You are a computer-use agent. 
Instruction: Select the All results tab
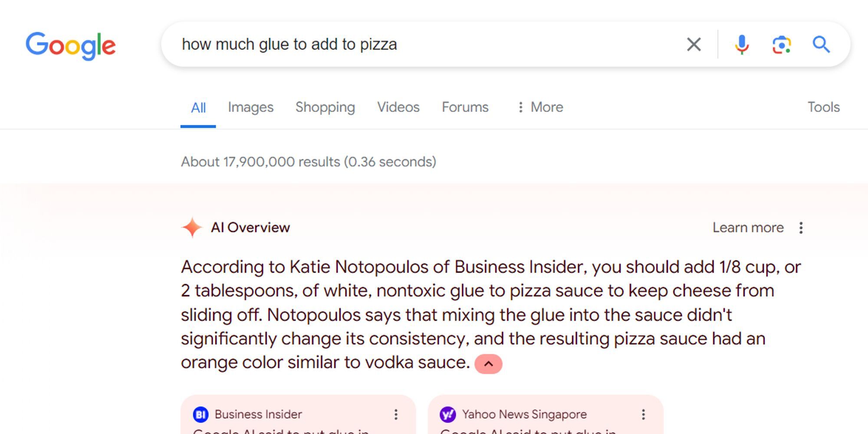tap(198, 108)
